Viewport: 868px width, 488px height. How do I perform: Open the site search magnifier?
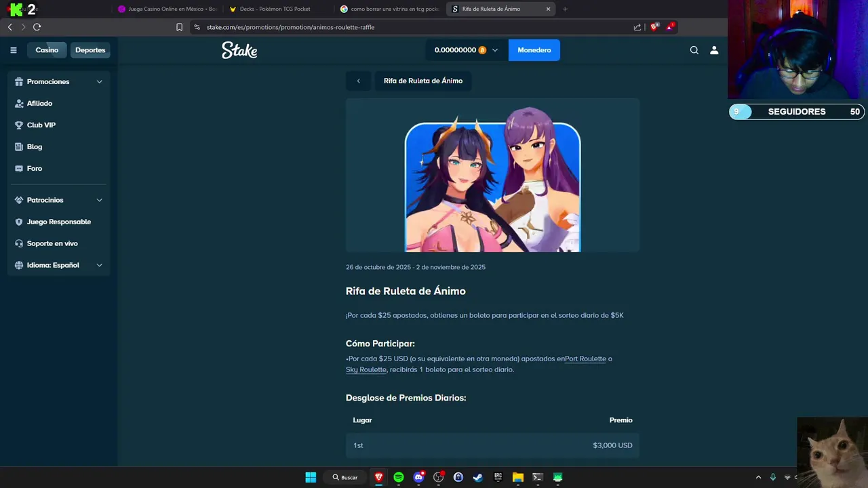(694, 50)
